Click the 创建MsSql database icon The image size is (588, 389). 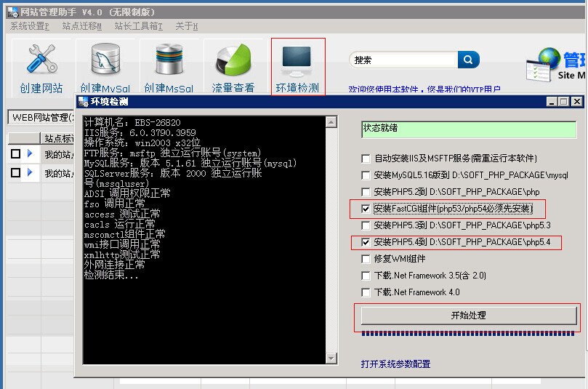tap(169, 68)
